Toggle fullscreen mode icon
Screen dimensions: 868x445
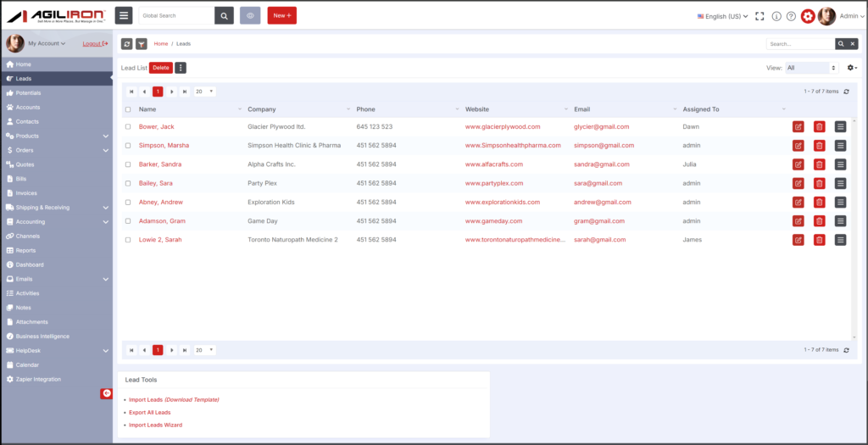759,16
